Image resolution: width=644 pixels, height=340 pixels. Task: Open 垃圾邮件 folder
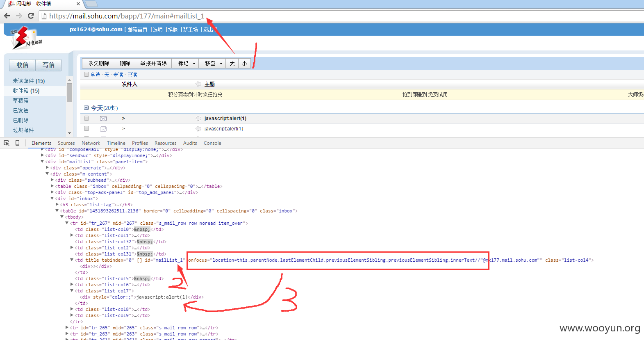click(23, 130)
